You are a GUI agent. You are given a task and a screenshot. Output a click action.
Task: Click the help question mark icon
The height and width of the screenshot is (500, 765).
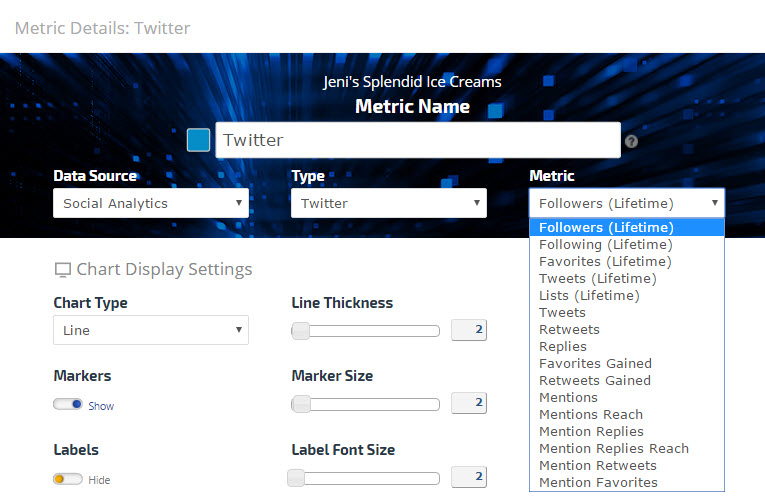pyautogui.click(x=631, y=142)
